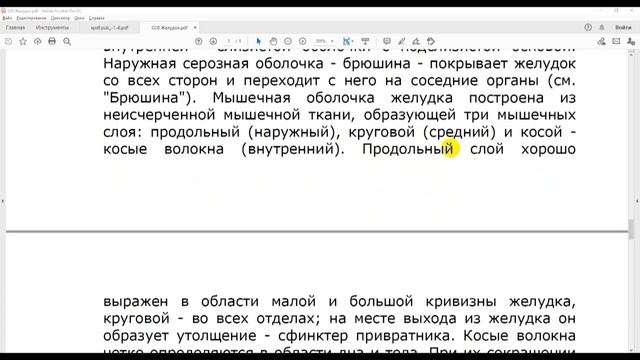Bookmark with the star icon
Viewport: 640px width, 360px height.
23,41
